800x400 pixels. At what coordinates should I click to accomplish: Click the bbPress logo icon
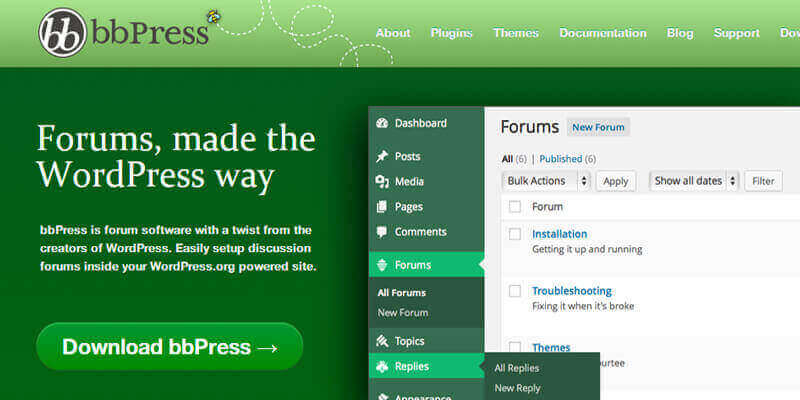coord(62,33)
